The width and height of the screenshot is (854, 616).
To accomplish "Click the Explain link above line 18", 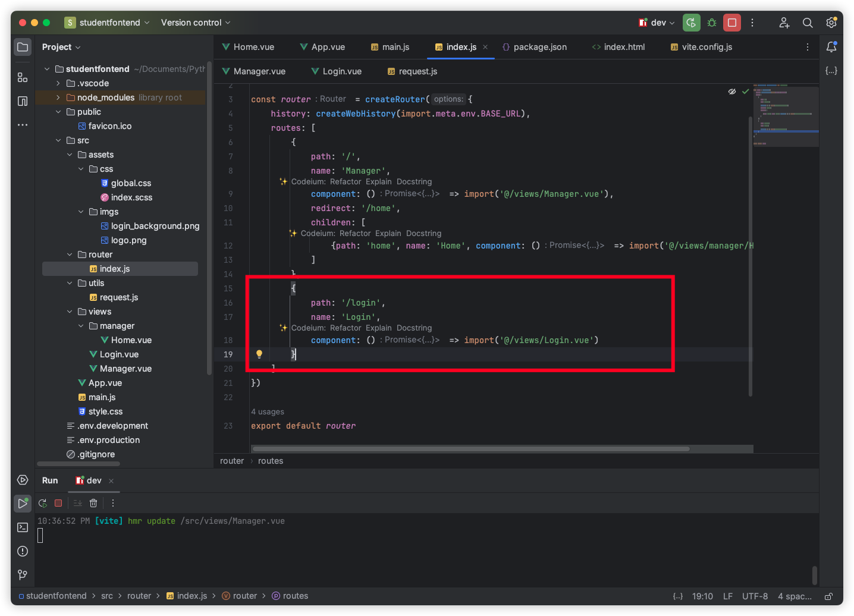I will point(379,328).
